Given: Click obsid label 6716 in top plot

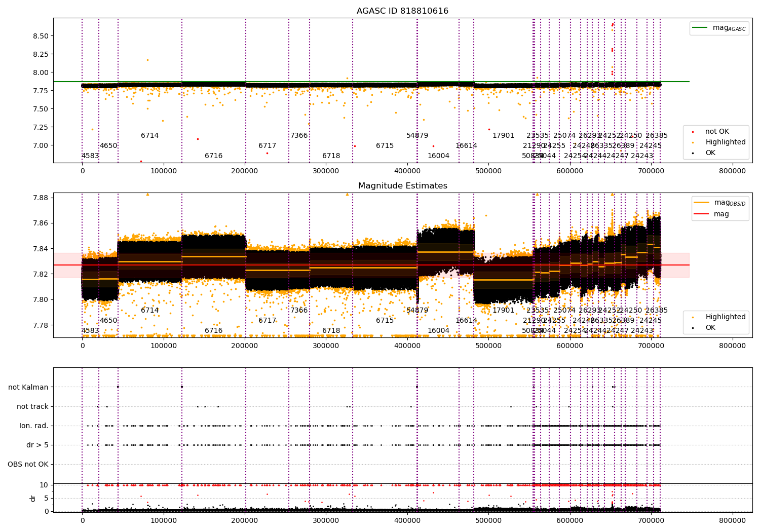Looking at the screenshot, I should point(214,156).
